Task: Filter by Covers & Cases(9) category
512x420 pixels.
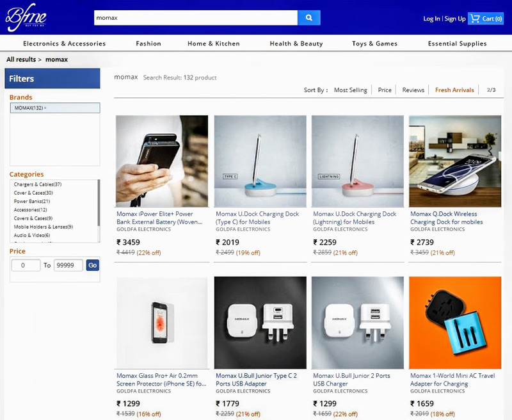Action: [33, 218]
